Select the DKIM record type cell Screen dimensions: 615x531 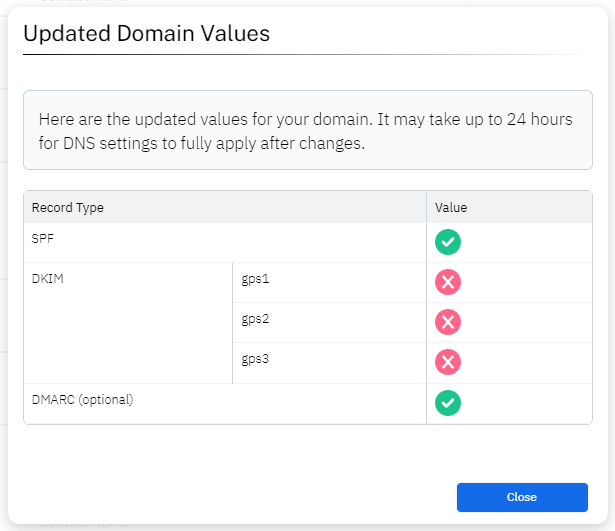(x=128, y=323)
